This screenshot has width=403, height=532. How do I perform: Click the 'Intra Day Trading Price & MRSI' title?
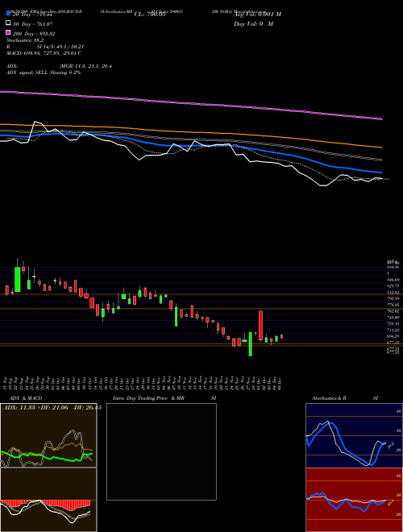pos(164,398)
